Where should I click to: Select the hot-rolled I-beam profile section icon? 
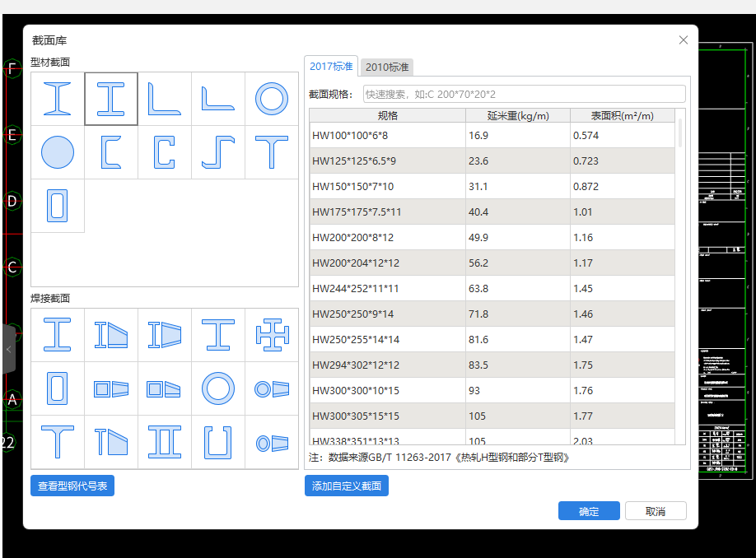tap(58, 99)
